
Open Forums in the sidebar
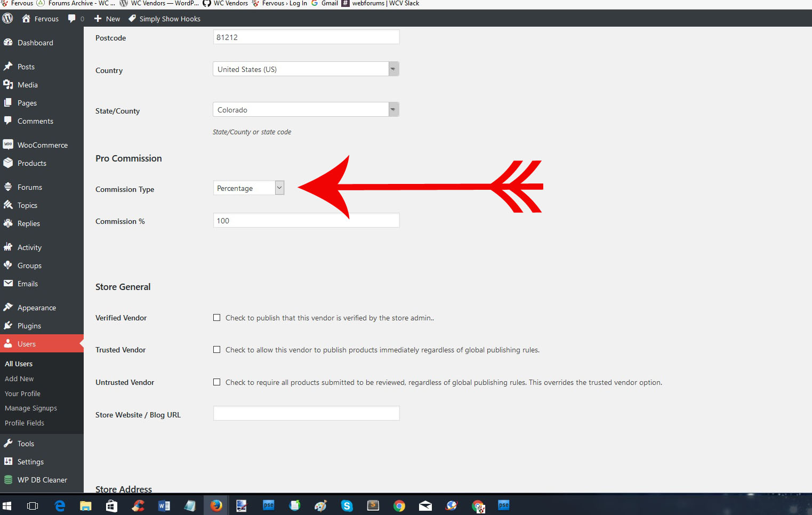[29, 187]
